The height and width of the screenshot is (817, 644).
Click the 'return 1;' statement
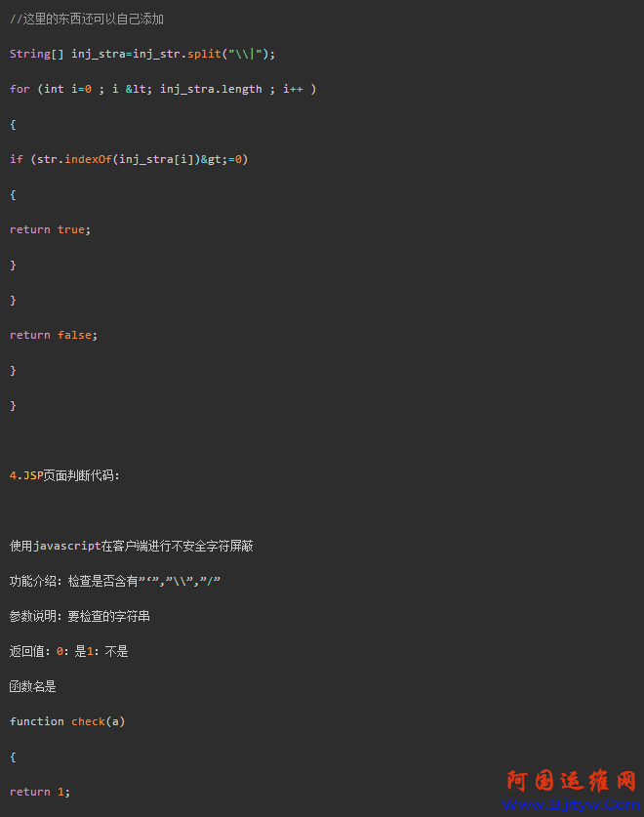(x=40, y=792)
